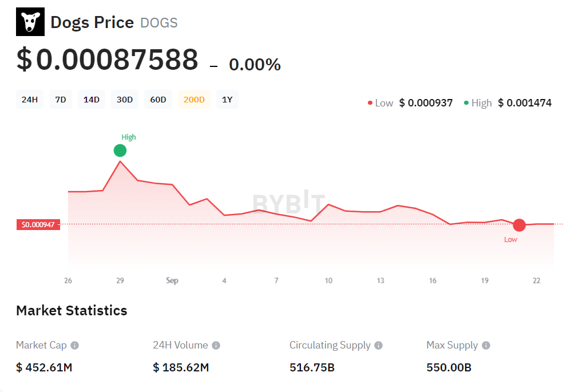Select the 60D range button
This screenshot has width=571, height=392.
tap(158, 99)
